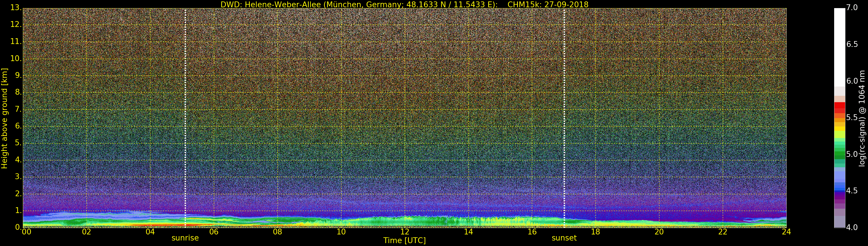Click the 24 hour tick on time axis
The height and width of the screenshot is (246, 868).
(786, 232)
